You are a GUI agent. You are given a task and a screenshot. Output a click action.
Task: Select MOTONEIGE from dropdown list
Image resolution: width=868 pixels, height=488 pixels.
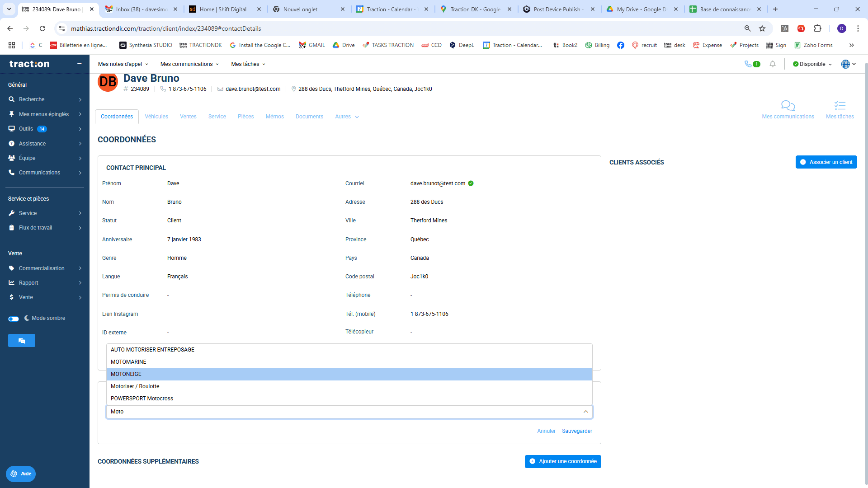(349, 374)
